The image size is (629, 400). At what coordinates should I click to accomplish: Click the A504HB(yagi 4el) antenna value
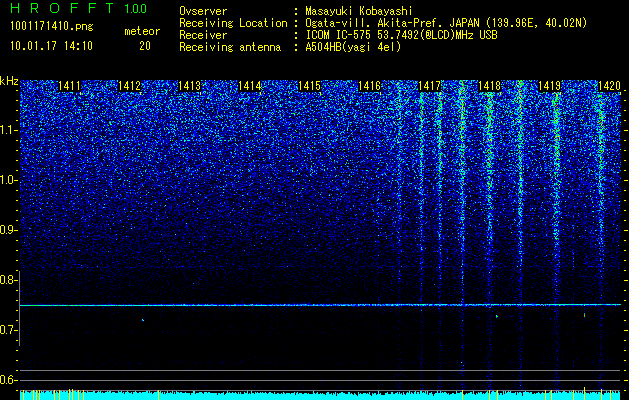353,47
